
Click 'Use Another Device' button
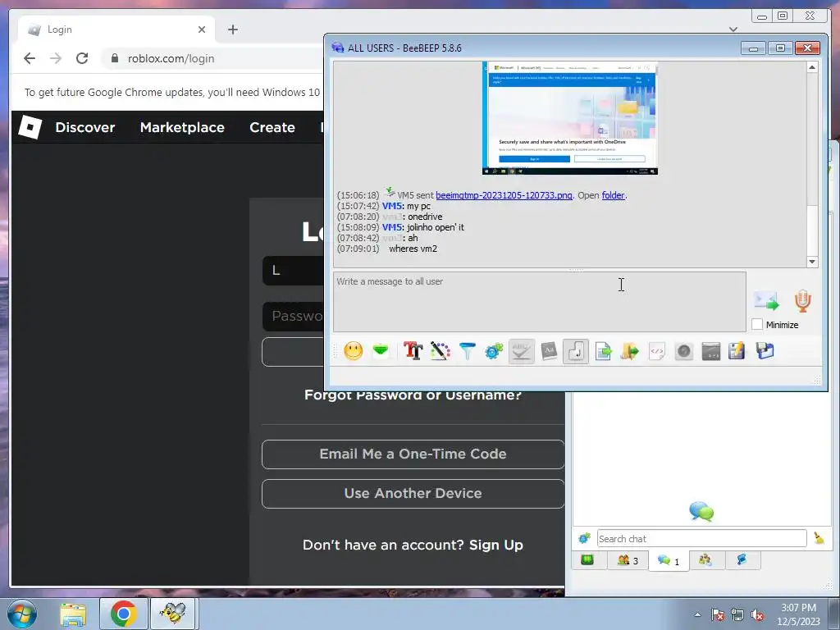(413, 493)
